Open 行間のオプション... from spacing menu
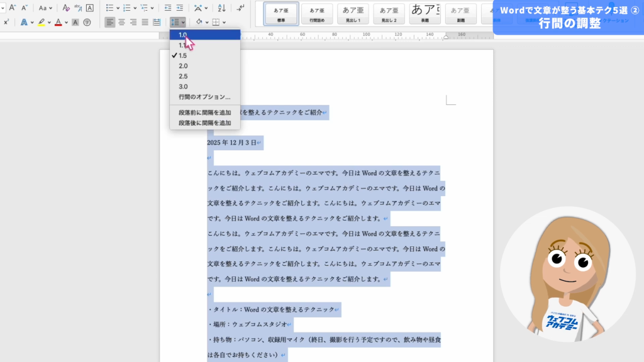The image size is (644, 362). pyautogui.click(x=204, y=97)
